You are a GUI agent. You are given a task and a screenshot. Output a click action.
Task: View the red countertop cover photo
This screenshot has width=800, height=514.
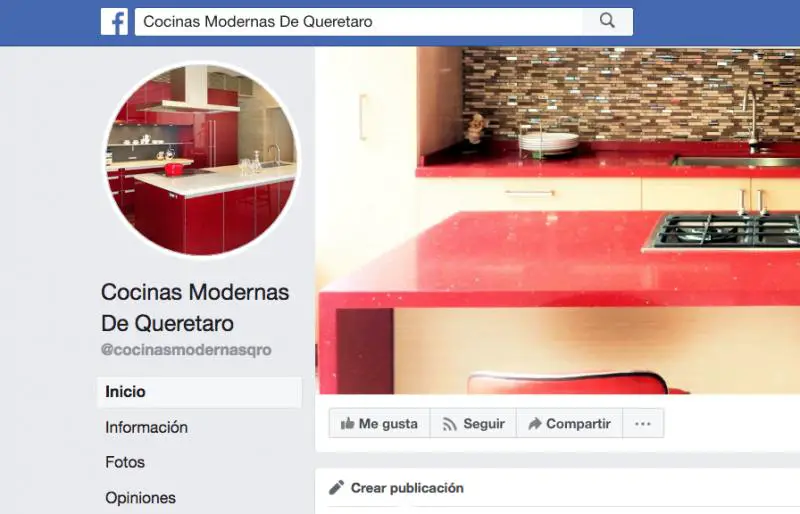[x=558, y=221]
